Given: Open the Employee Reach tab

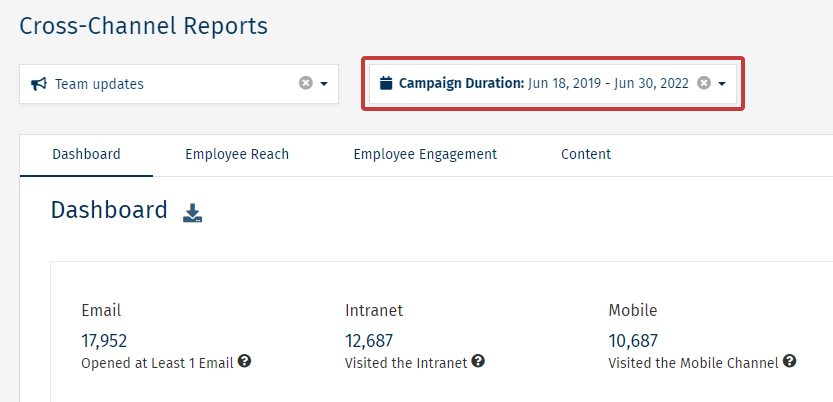Looking at the screenshot, I should coord(237,155).
